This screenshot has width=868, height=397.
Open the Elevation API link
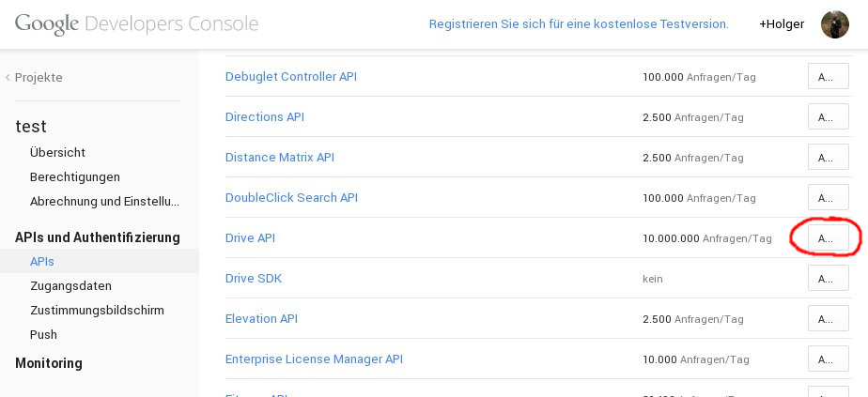(261, 318)
